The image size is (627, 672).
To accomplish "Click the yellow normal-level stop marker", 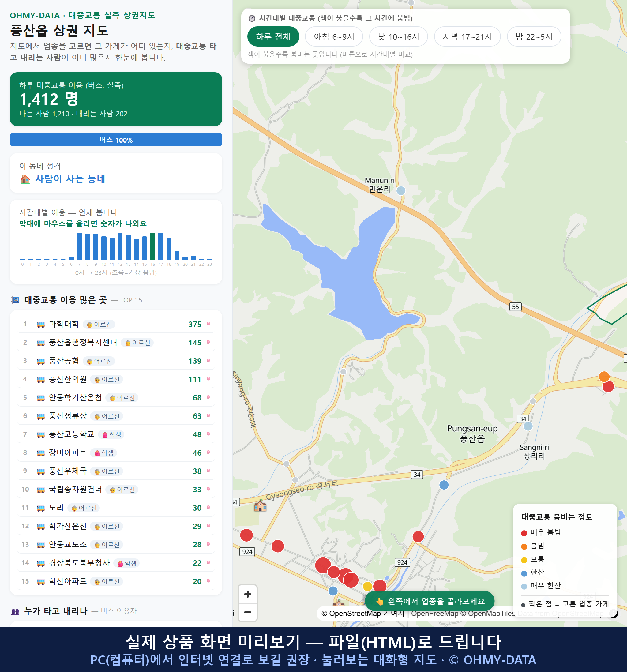I will (367, 586).
